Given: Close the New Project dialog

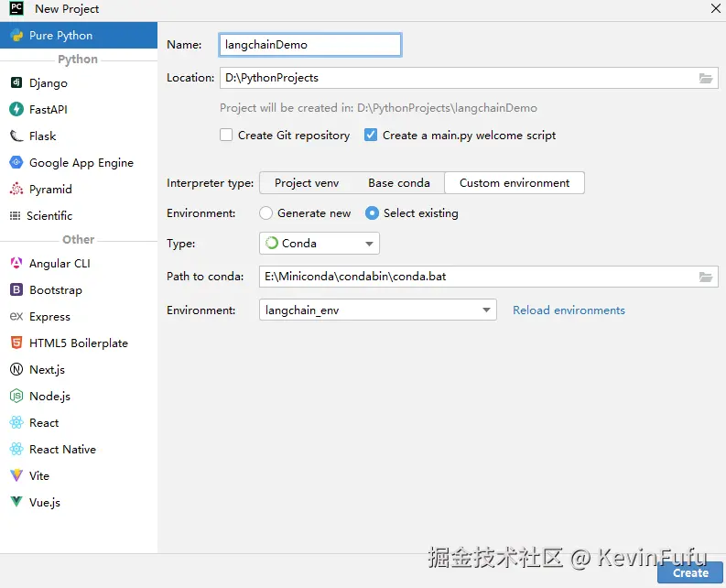Looking at the screenshot, I should click(715, 8).
